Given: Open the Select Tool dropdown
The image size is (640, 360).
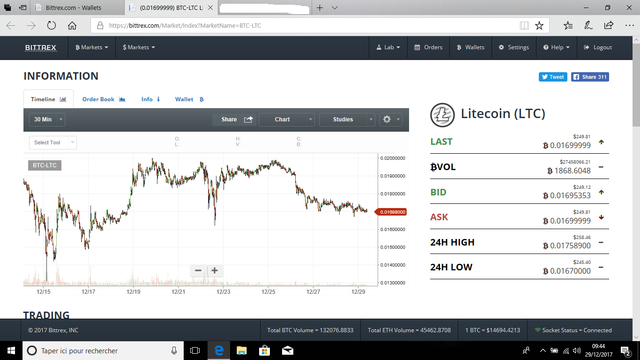Looking at the screenshot, I should [x=52, y=142].
